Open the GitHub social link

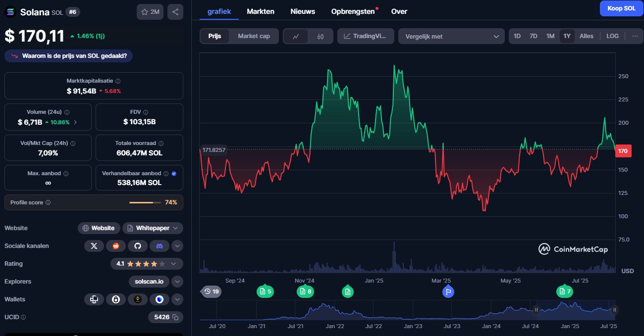pyautogui.click(x=138, y=246)
